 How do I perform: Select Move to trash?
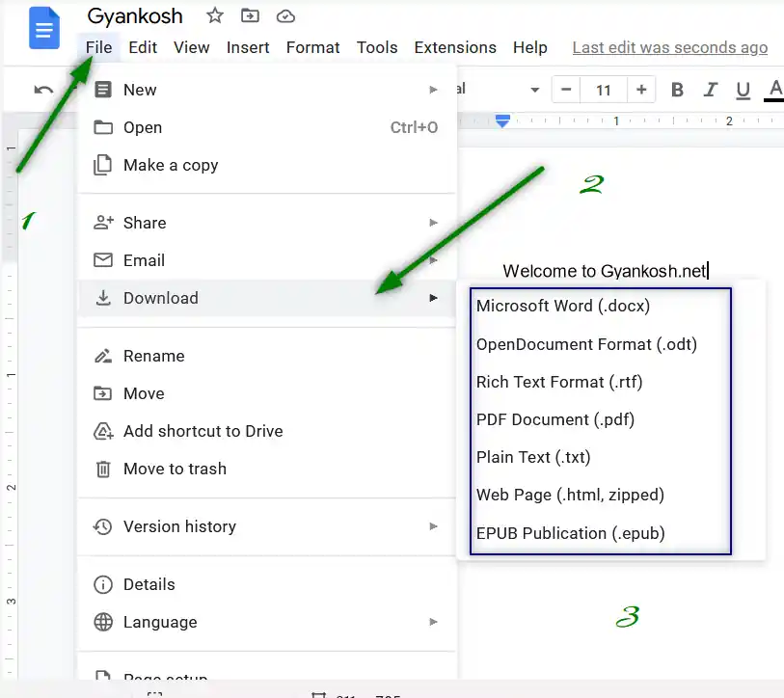[x=266, y=469]
